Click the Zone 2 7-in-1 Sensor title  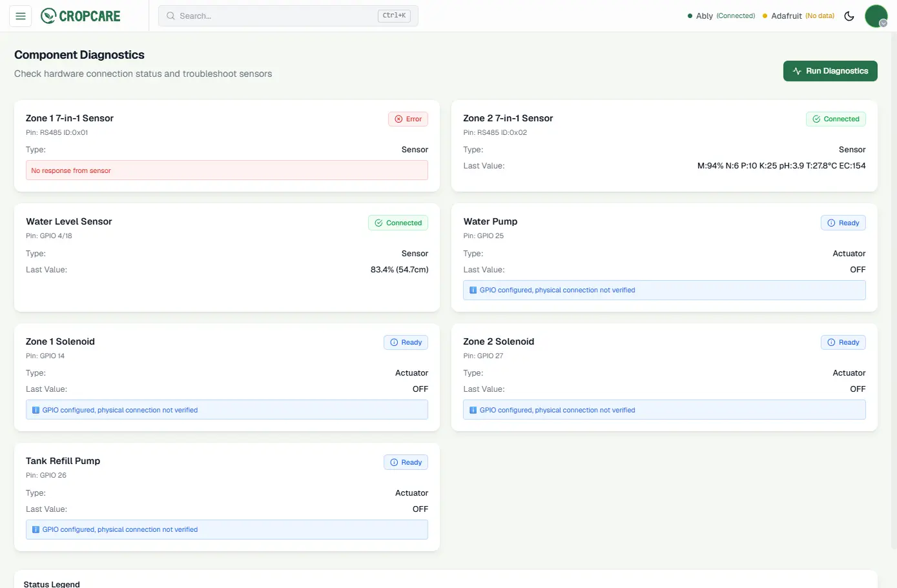click(x=508, y=118)
